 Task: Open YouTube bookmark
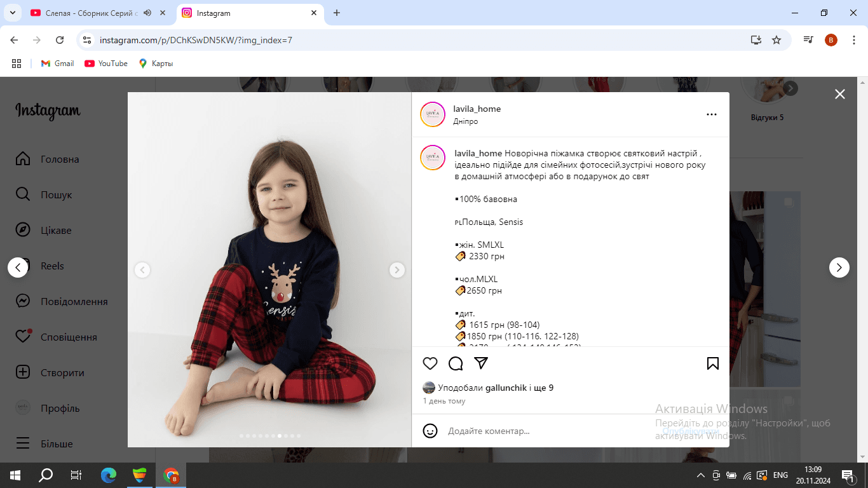click(106, 64)
